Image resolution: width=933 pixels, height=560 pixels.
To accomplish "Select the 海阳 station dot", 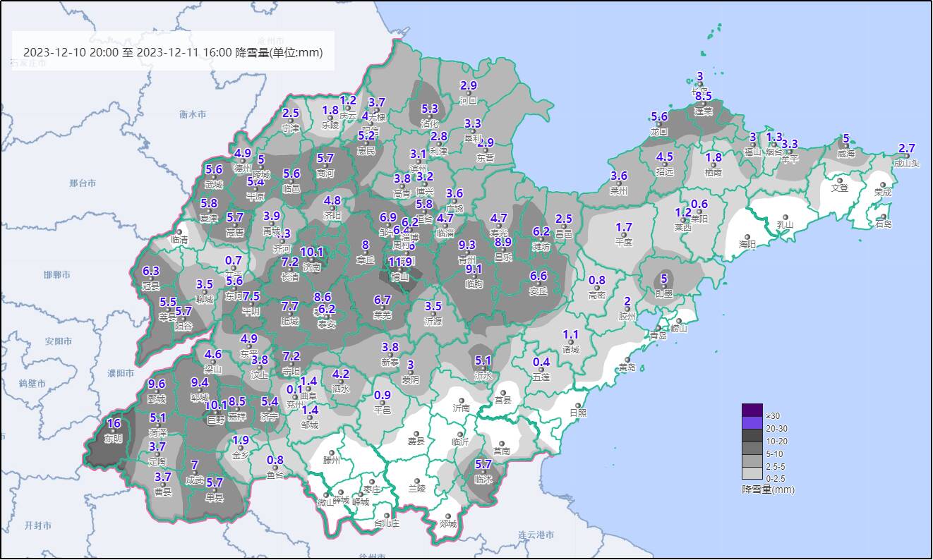I will (x=747, y=236).
